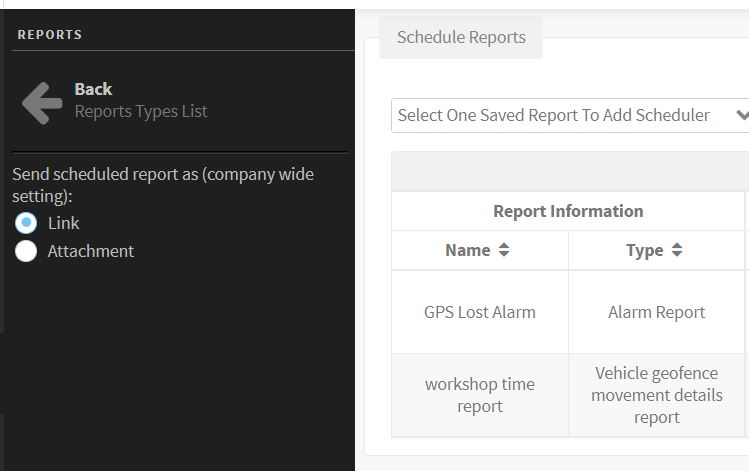Click the Back label text
The height and width of the screenshot is (471, 749).
(93, 89)
